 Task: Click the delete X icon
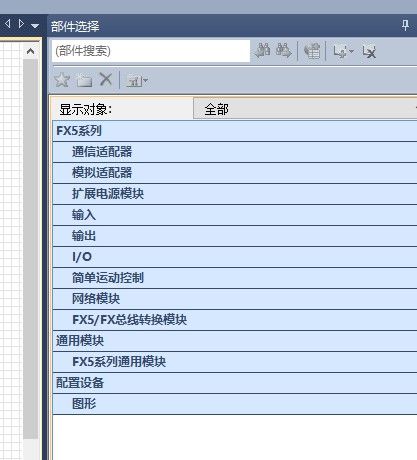coord(106,80)
